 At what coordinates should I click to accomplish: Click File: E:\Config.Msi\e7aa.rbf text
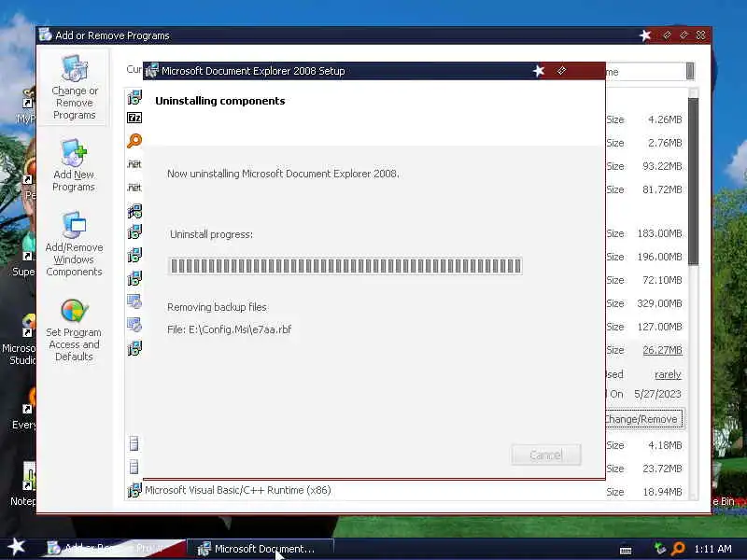tap(229, 329)
